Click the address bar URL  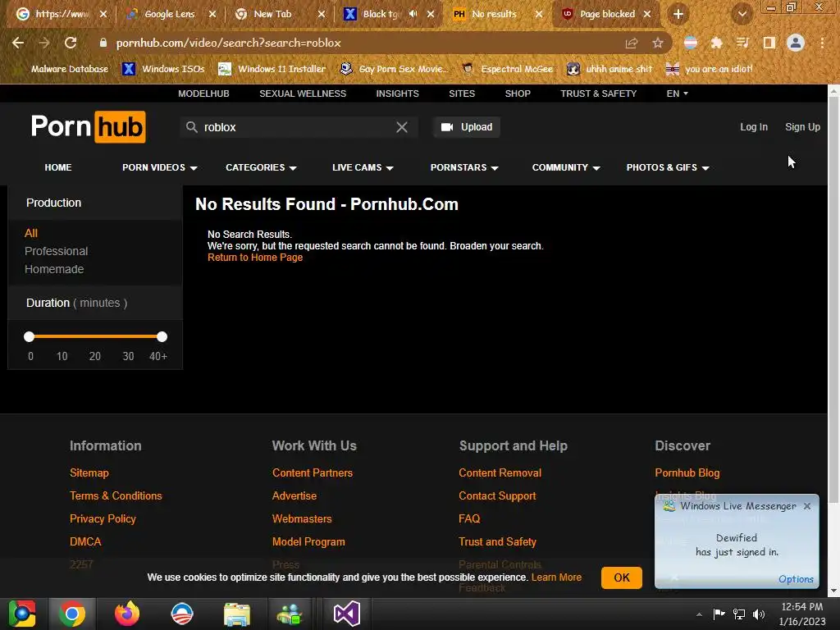click(228, 43)
